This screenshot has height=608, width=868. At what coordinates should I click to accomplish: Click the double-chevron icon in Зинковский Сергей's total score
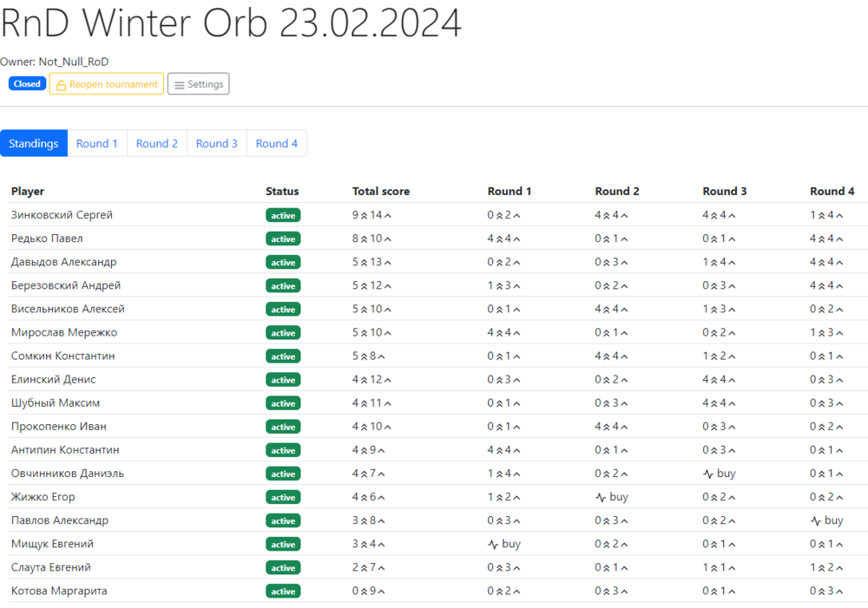pos(365,215)
